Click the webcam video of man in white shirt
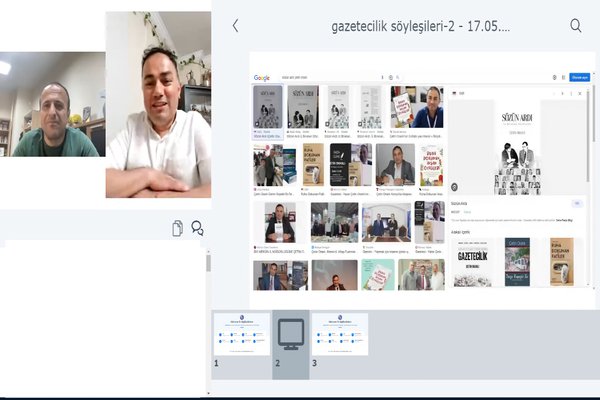The image size is (600, 400). click(x=158, y=104)
